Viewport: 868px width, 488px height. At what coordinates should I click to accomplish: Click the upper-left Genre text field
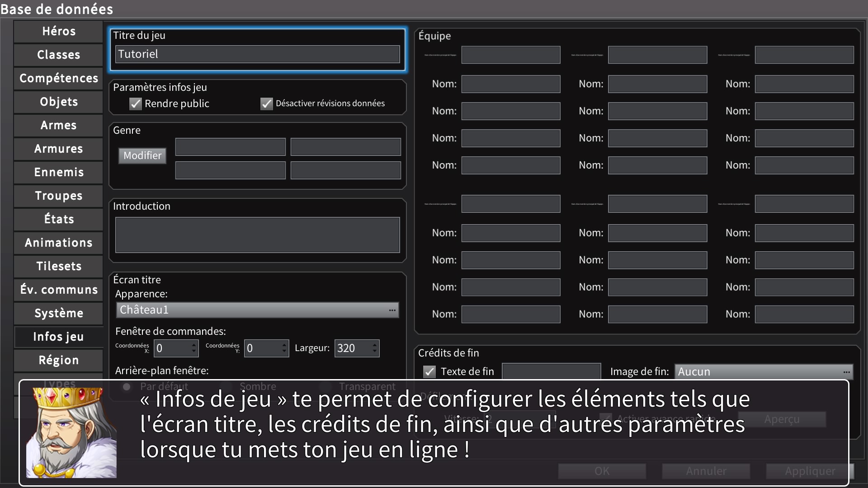coord(231,147)
